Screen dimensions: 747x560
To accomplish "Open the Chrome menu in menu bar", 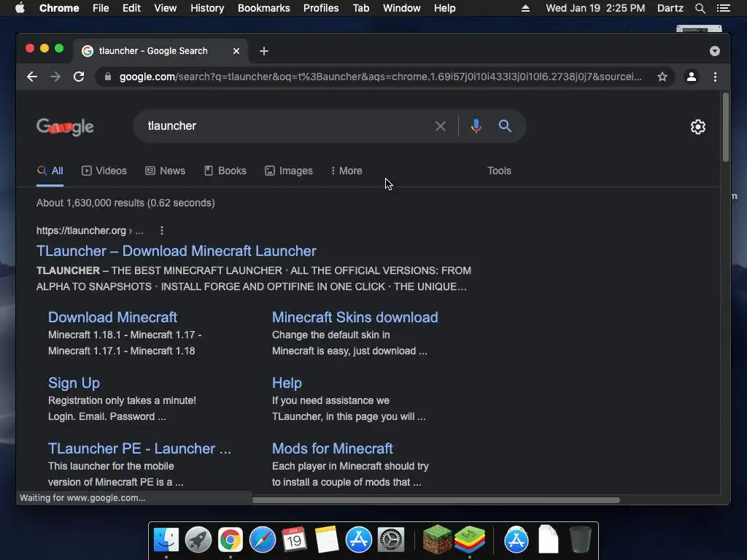I will pyautogui.click(x=59, y=8).
